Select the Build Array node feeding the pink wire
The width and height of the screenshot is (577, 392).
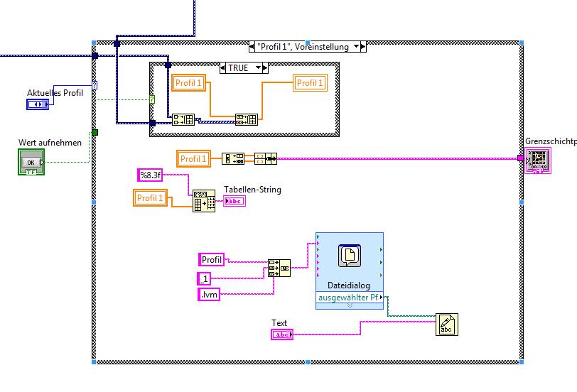(x=266, y=159)
